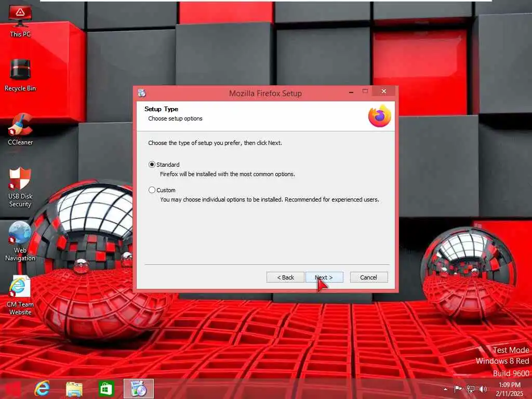
Task: Open CM Team Website shortcut
Action: [x=20, y=296]
